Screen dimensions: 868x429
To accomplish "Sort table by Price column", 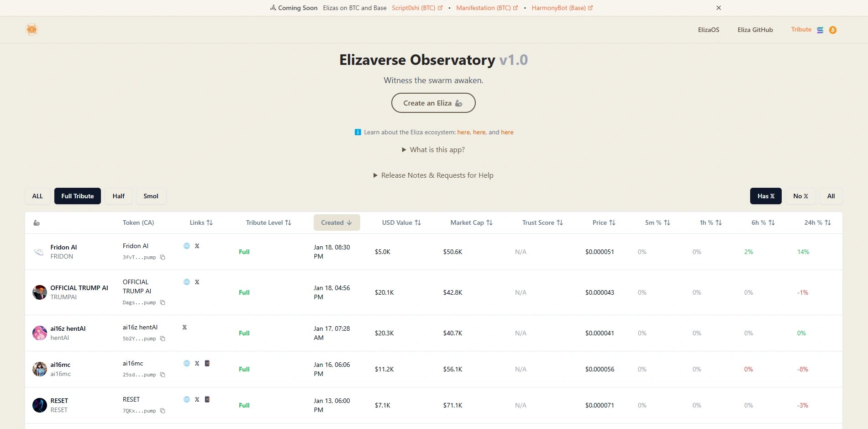I will [x=604, y=223].
